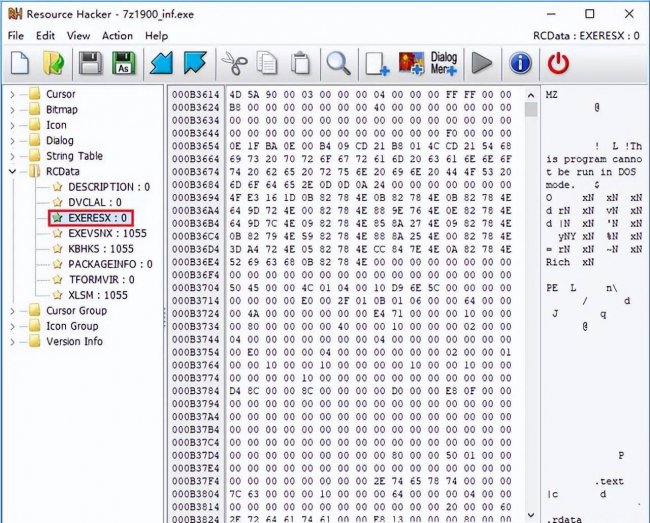Open the View menu
This screenshot has height=523, width=650.
78,36
